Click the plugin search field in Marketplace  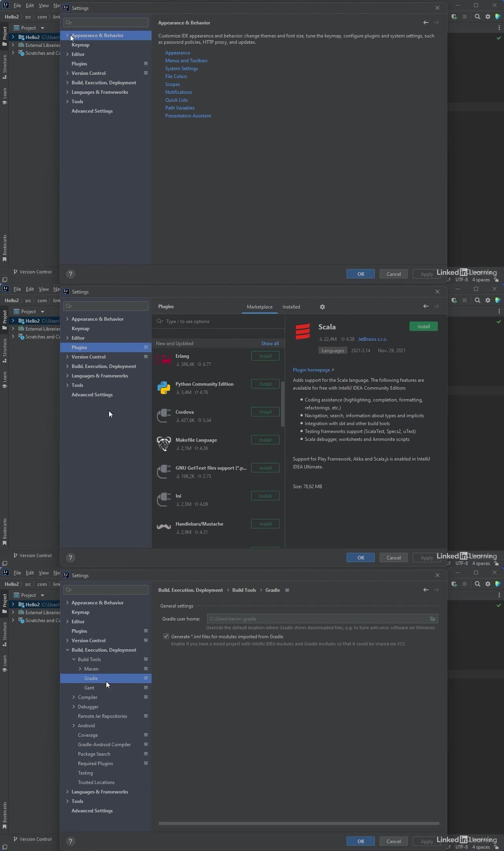(220, 321)
